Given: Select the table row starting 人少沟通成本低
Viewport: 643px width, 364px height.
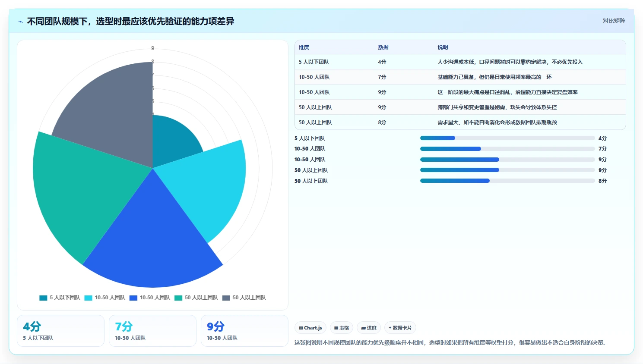Looking at the screenshot, I should pos(460,62).
